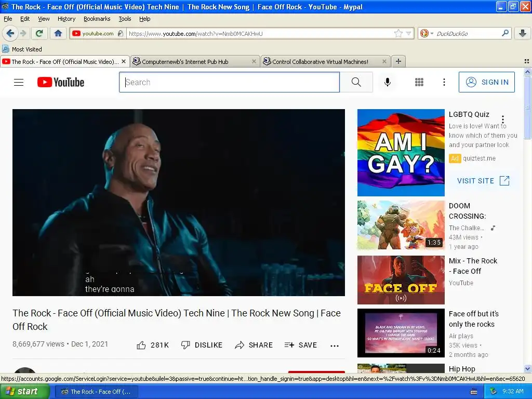Viewport: 532px width, 399px height.
Task: Focus the YouTube Search input field
Action: click(x=229, y=82)
